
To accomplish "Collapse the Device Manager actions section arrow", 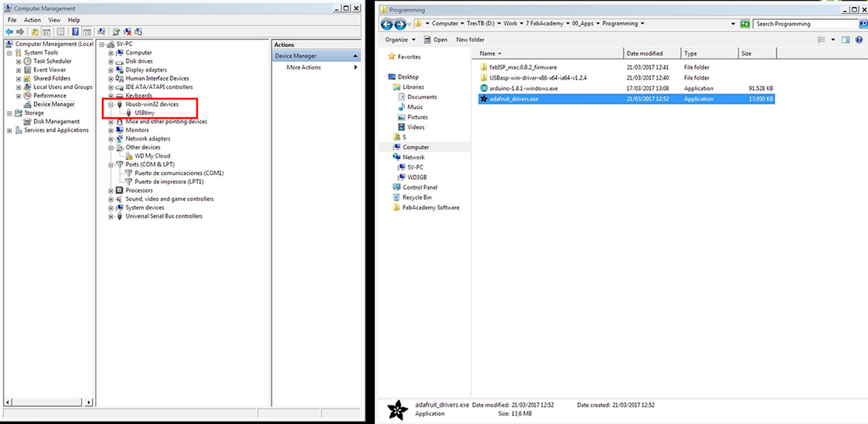I will point(355,56).
